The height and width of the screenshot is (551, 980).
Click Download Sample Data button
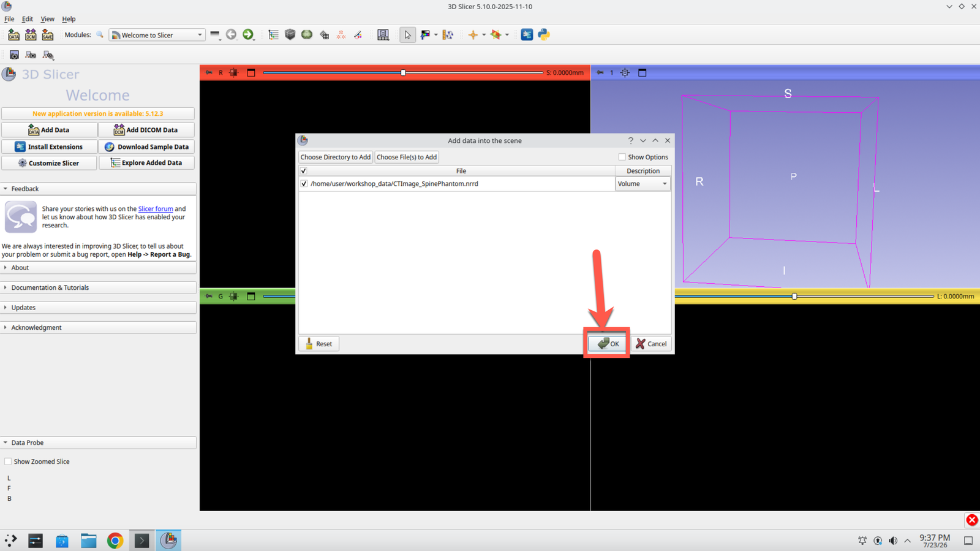(146, 147)
